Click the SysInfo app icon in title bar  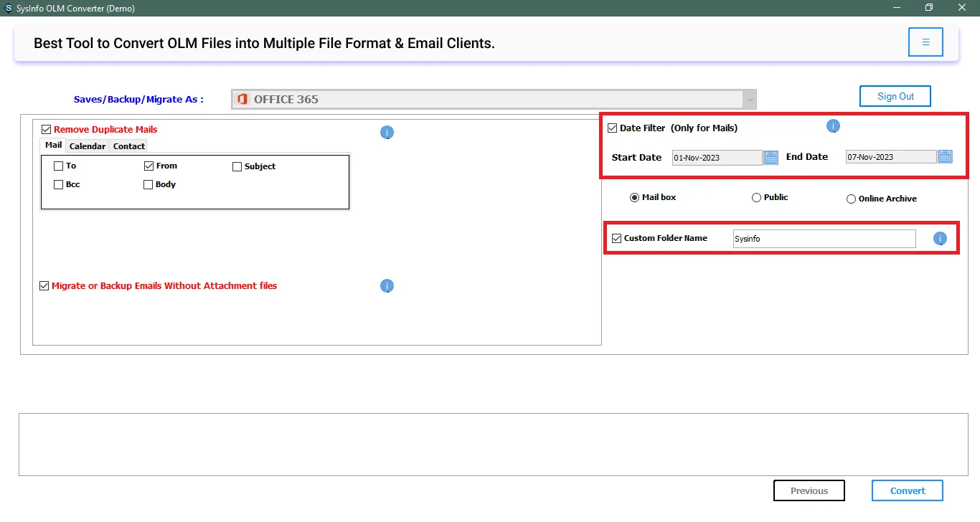8,9
